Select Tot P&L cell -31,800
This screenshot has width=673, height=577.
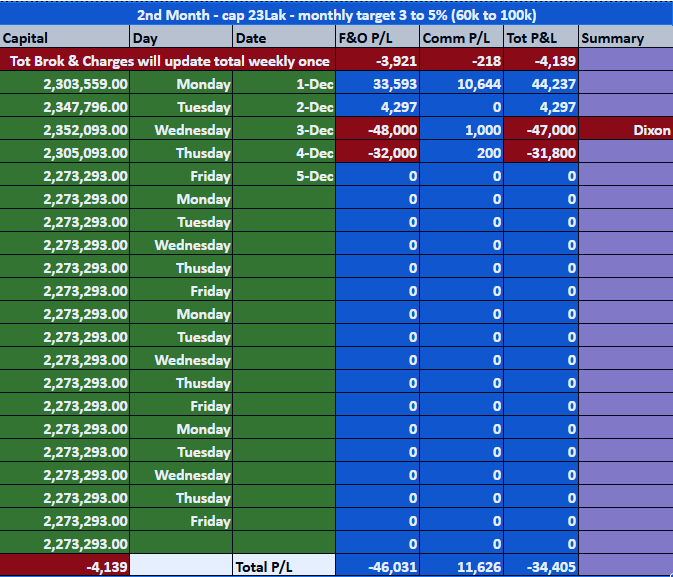coord(541,152)
